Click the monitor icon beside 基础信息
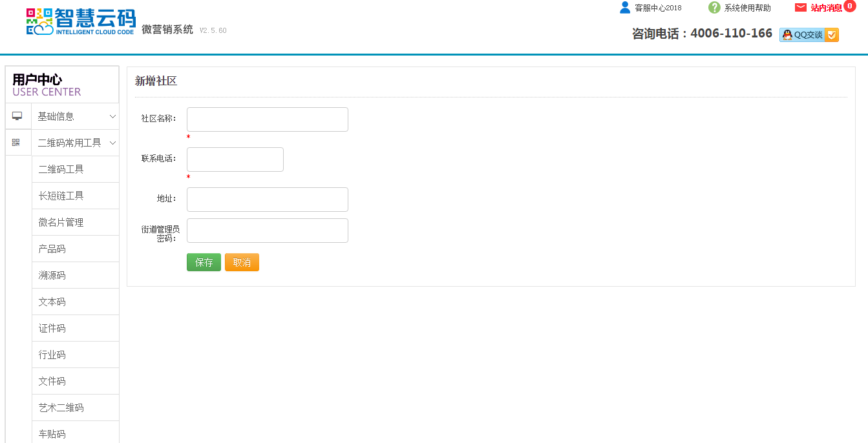The image size is (868, 443). [x=17, y=116]
